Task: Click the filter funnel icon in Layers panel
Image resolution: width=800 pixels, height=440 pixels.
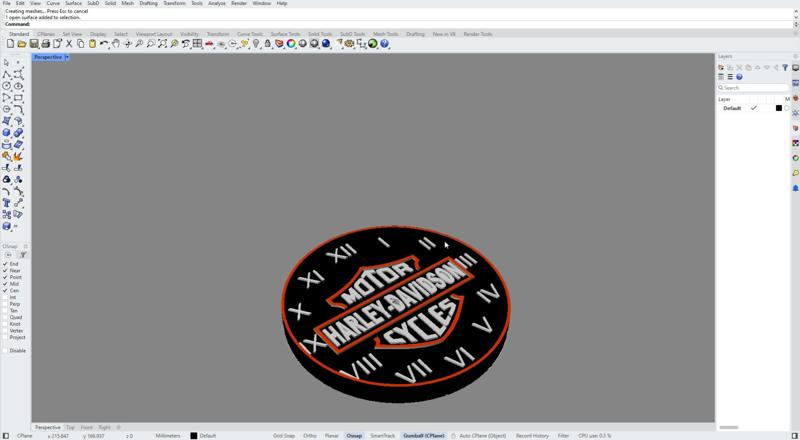Action: (x=785, y=67)
